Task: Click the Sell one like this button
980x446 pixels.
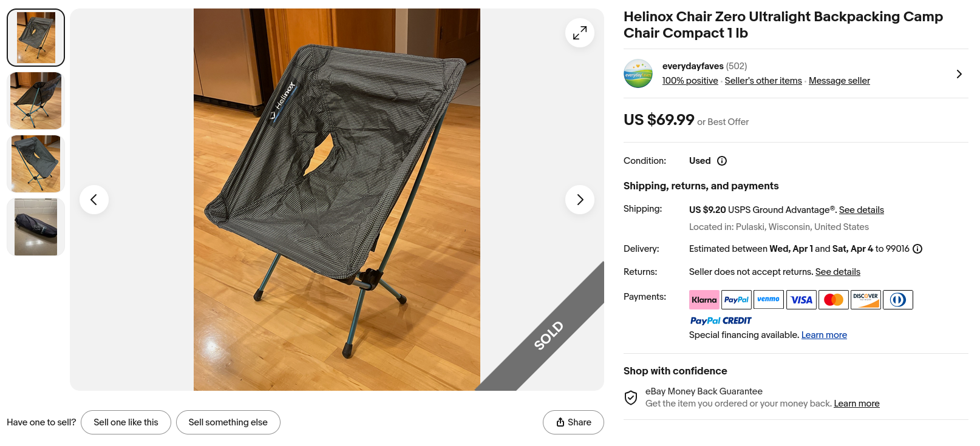Action: 126,422
